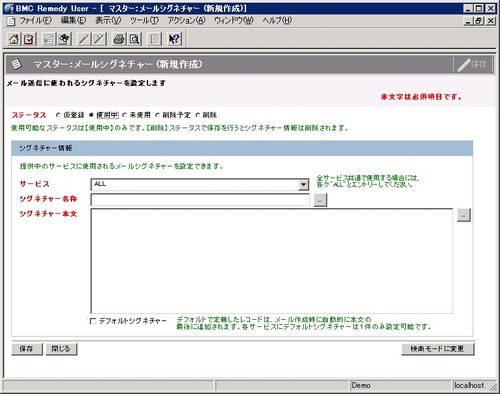The height and width of the screenshot is (394, 500).
Task: Click the clipboard checkmark toolbar icon
Action: click(29, 39)
